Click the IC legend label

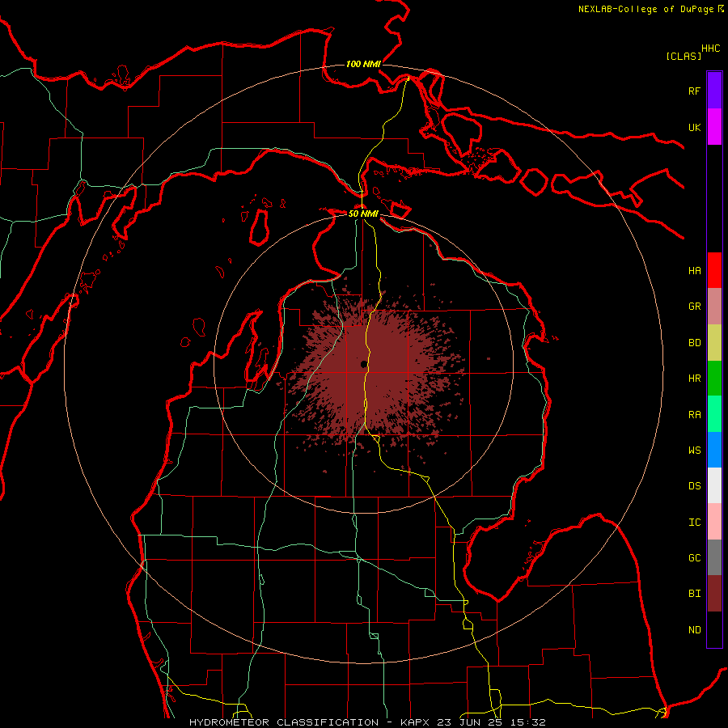694,522
